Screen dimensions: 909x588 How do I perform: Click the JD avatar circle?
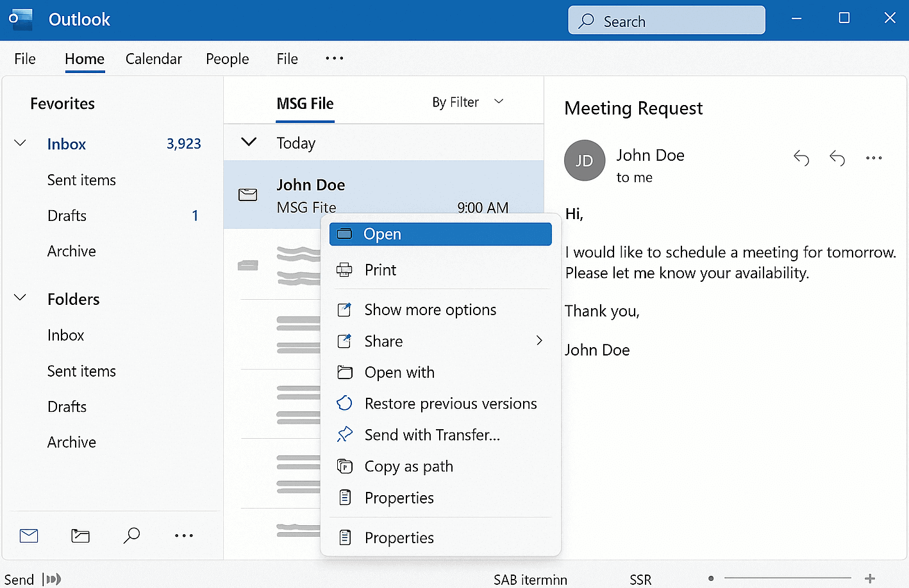click(585, 160)
